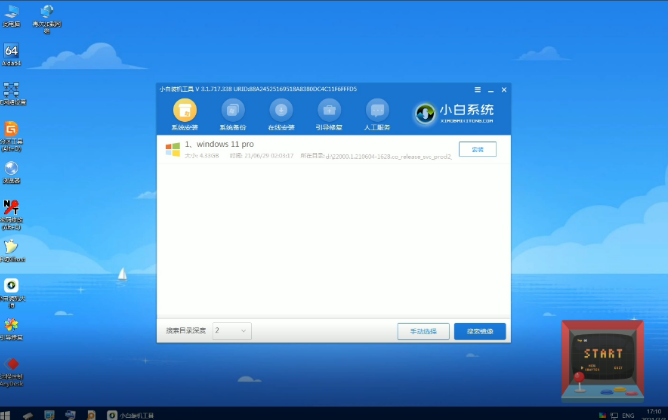Expand the 搜索目录深度 dropdown

pyautogui.click(x=232, y=330)
